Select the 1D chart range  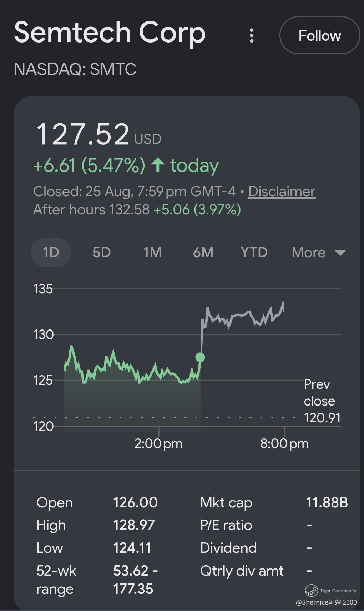tap(51, 252)
